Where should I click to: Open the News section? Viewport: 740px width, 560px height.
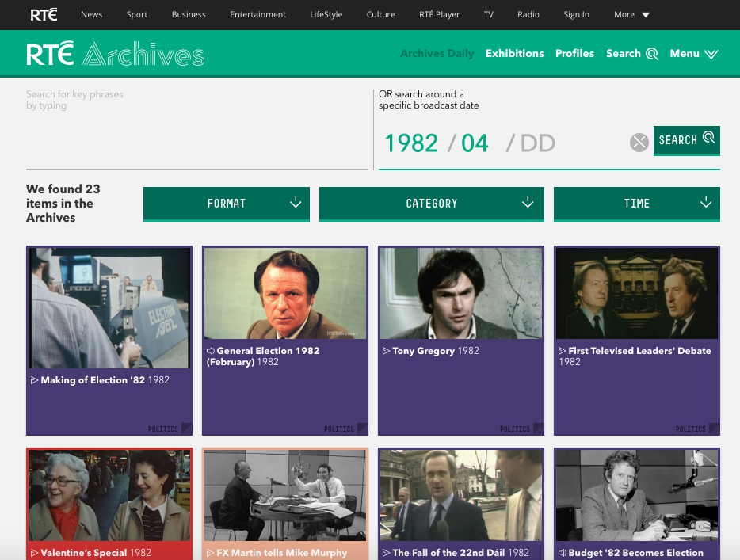(92, 14)
